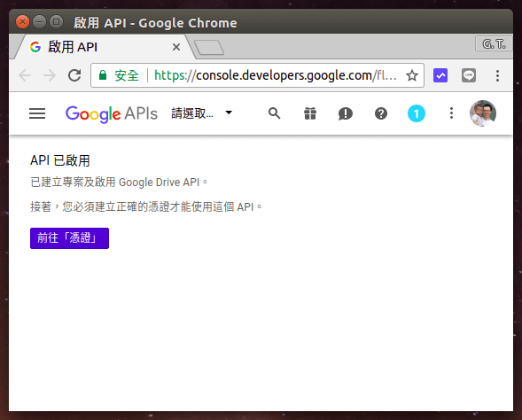Open Chrome's three-dot menu

(x=497, y=76)
